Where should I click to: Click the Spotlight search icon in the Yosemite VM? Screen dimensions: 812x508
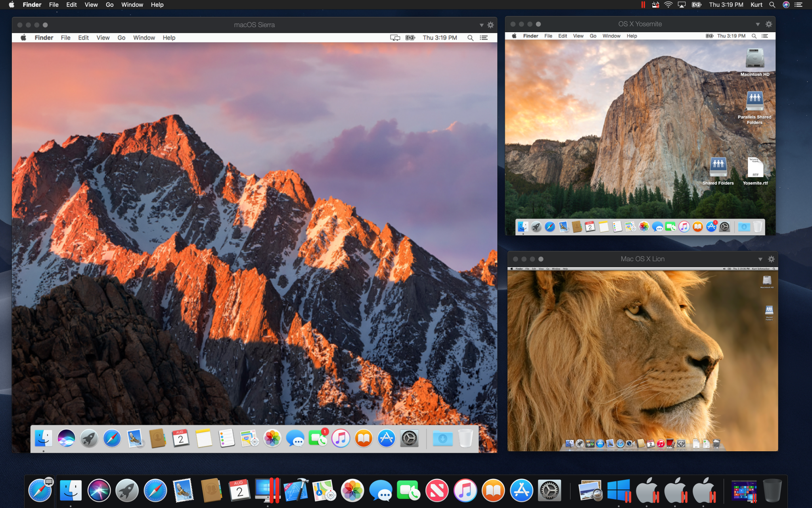754,36
